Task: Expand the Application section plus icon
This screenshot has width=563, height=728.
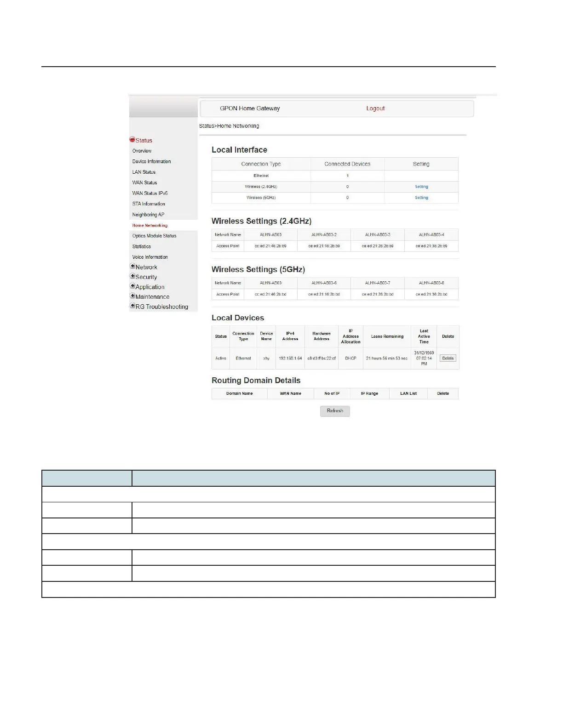Action: click(132, 286)
